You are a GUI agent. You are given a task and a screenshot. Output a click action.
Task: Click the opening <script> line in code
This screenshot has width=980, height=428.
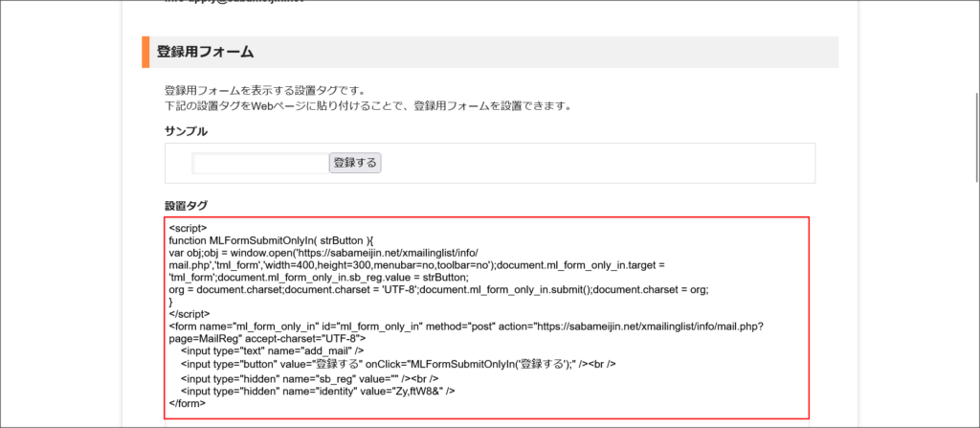pyautogui.click(x=188, y=229)
